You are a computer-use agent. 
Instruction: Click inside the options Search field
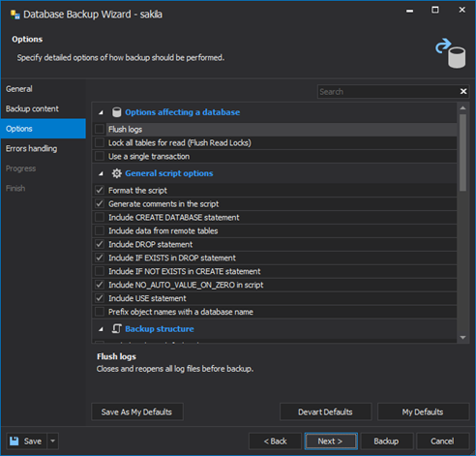click(388, 92)
